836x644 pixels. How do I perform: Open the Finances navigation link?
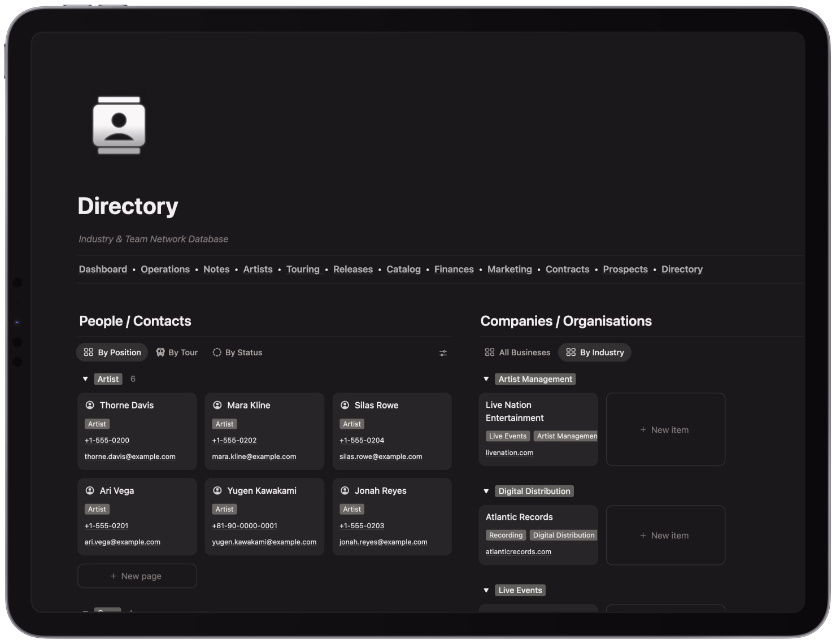(x=454, y=269)
